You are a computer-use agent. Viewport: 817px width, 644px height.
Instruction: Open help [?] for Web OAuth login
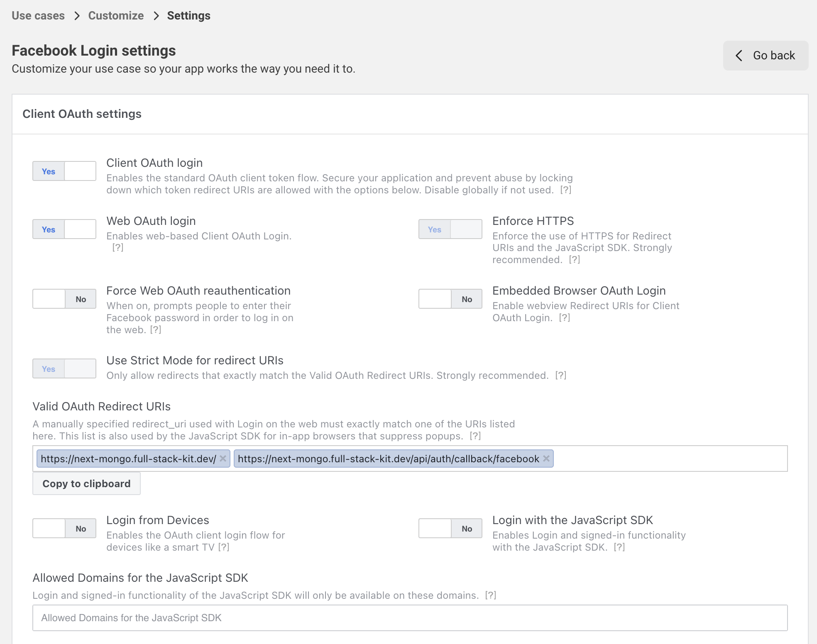point(118,248)
